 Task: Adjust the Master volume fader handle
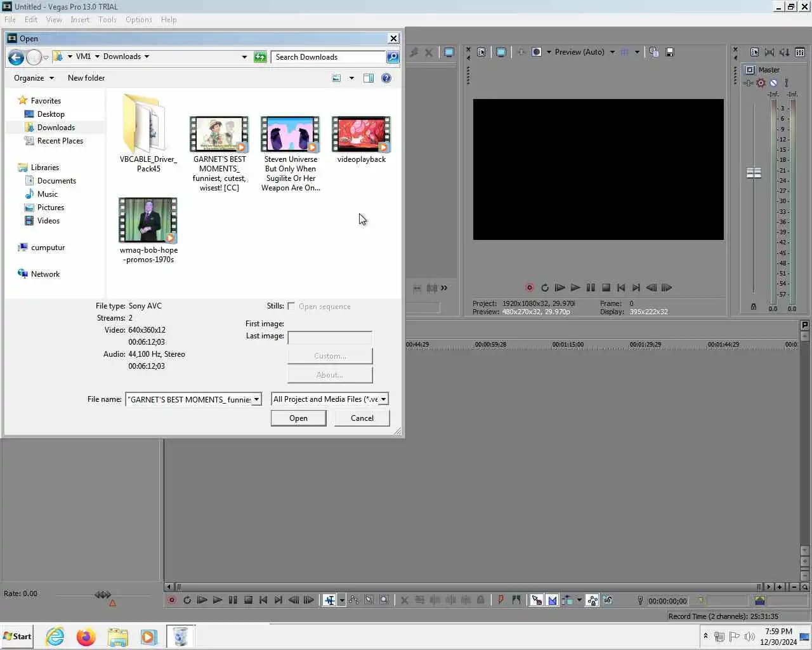pyautogui.click(x=754, y=173)
